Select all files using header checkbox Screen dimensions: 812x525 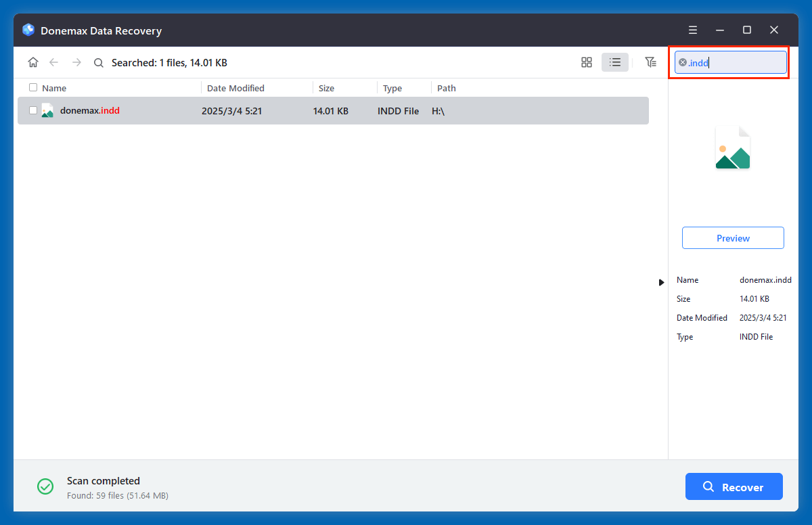click(x=32, y=87)
